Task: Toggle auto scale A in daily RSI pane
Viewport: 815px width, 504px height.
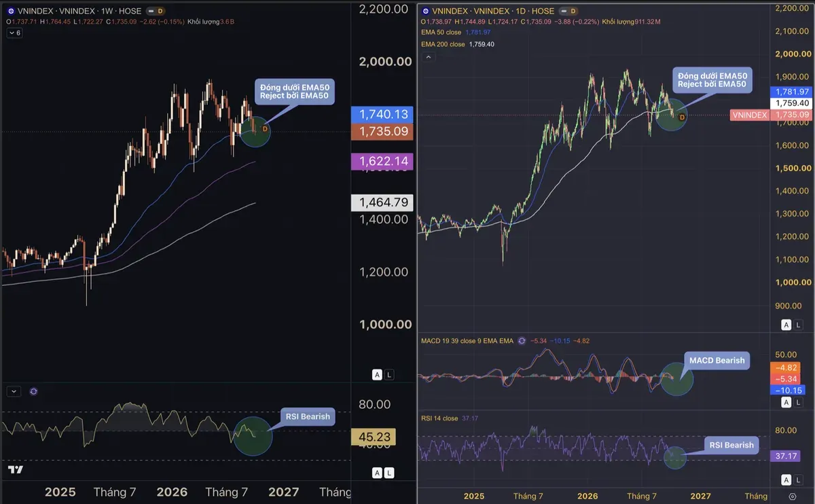Action: click(786, 479)
